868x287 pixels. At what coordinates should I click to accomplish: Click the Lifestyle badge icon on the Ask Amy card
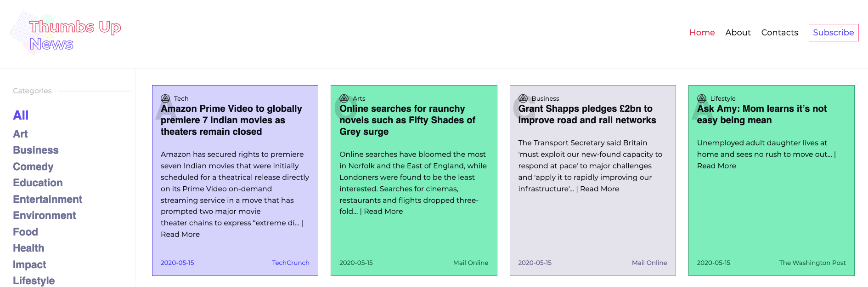(702, 98)
